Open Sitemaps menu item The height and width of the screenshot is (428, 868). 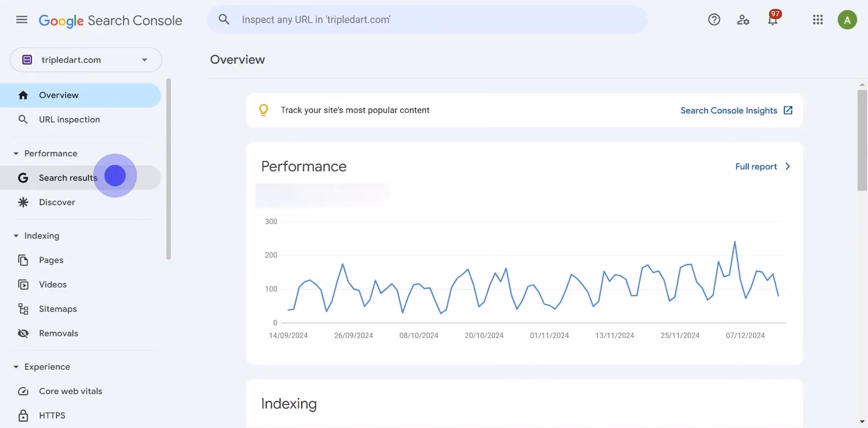(x=80, y=309)
